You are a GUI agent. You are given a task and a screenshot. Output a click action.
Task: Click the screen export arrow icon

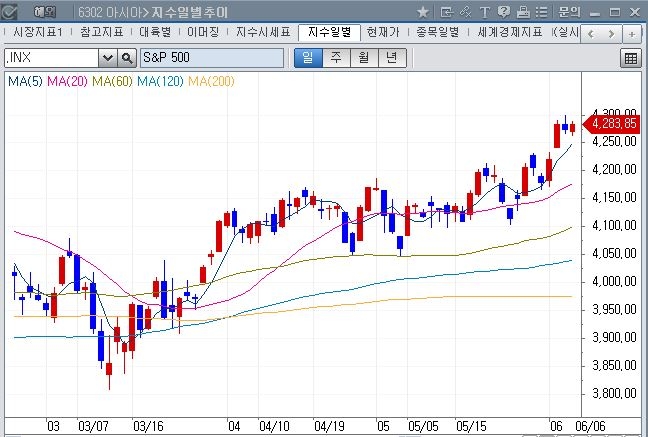446,12
